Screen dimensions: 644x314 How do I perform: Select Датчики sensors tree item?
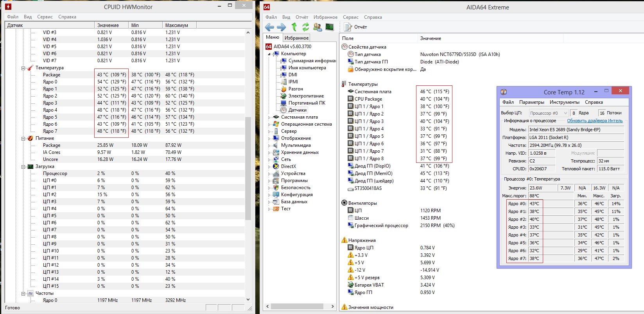click(294, 110)
